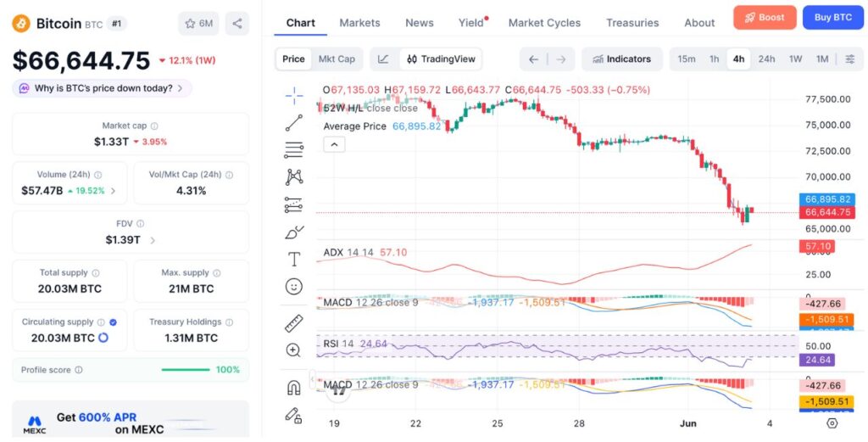The height and width of the screenshot is (442, 868).
Task: Click the circulating supply progress ring
Action: click(103, 338)
